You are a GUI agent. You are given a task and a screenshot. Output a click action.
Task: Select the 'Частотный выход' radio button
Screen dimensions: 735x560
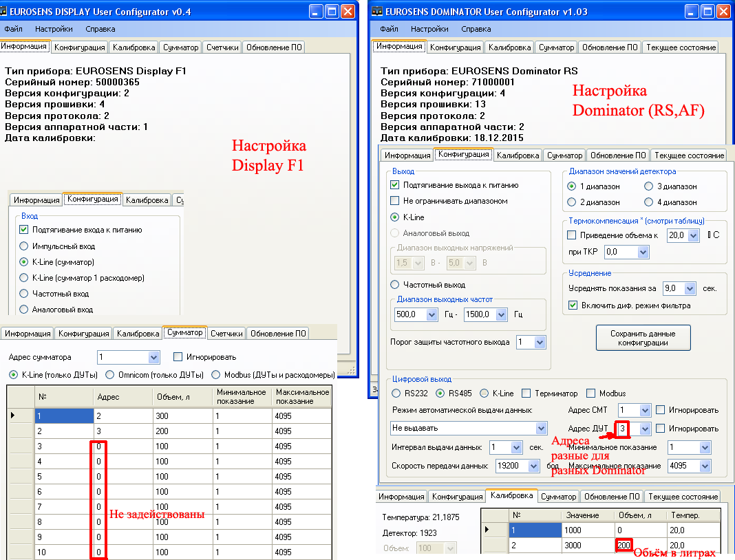395,284
